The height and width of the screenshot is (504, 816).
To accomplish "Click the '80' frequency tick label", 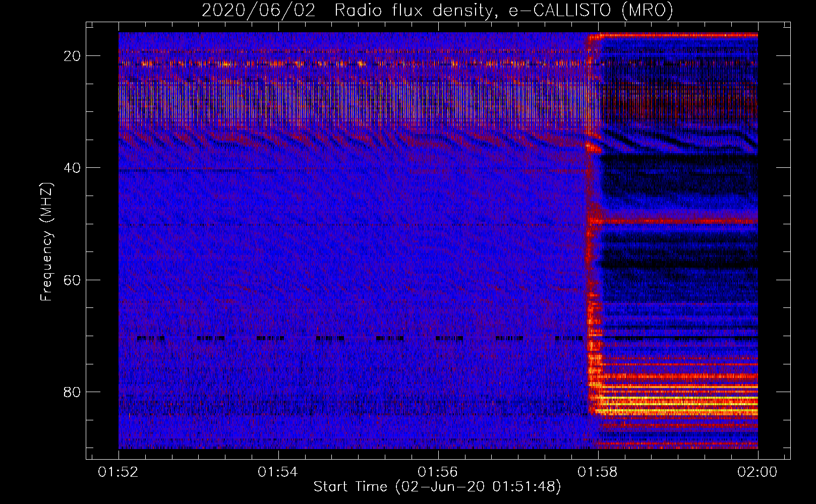I will [73, 392].
